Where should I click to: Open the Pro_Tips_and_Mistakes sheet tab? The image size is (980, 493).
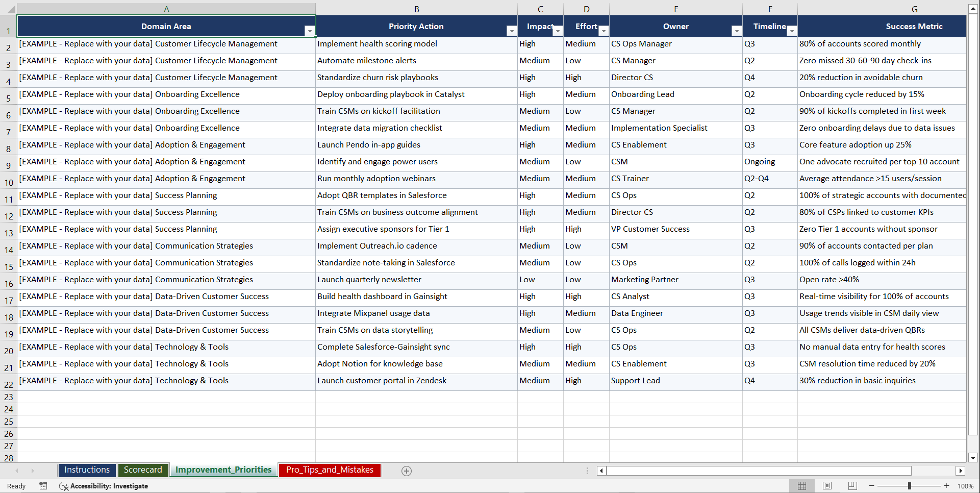tap(329, 470)
